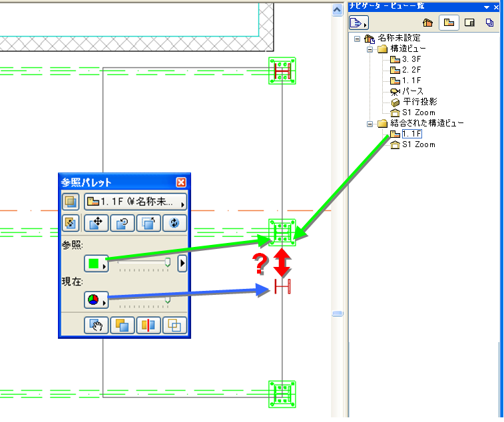Open the navigator publisher sets icon
Viewport: 504px width, 422px height.
pyautogui.click(x=489, y=23)
